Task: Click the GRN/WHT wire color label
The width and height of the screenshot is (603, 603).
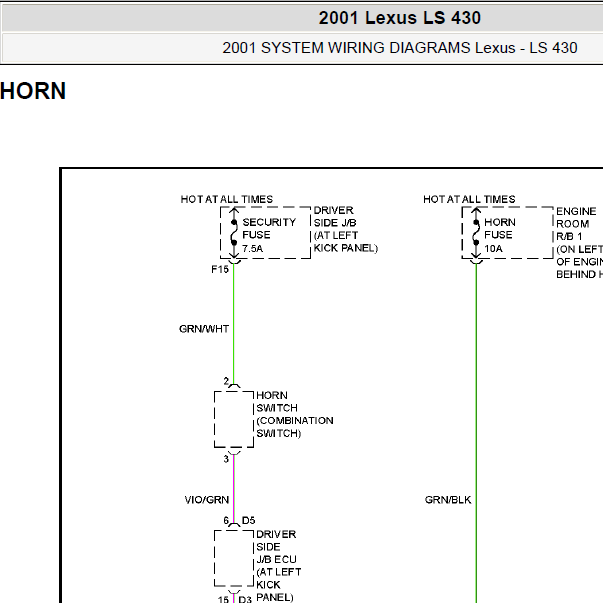Action: [x=204, y=329]
